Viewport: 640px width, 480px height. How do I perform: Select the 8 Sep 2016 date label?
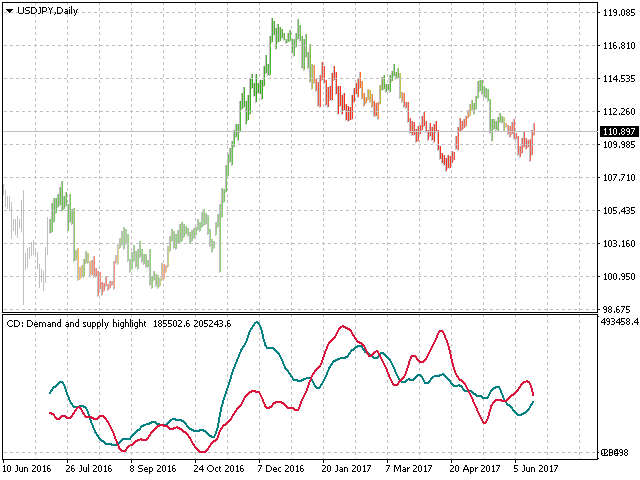153,468
